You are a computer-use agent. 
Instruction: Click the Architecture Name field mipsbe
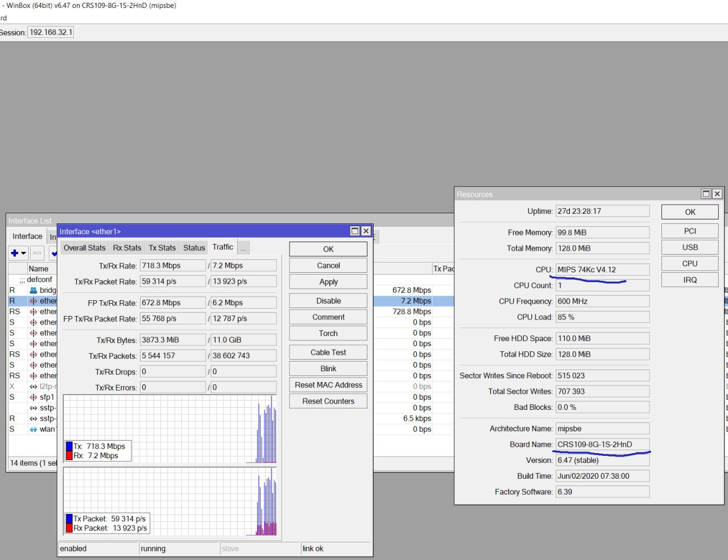603,429
